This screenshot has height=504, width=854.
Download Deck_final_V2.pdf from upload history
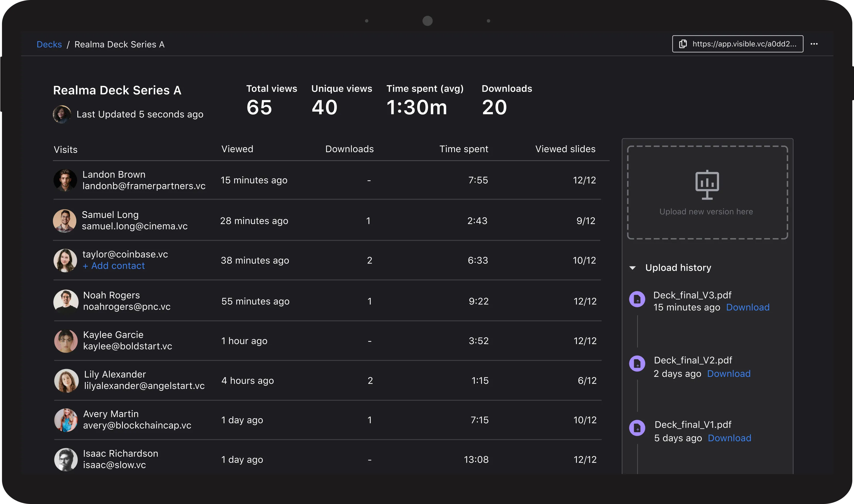tap(729, 374)
